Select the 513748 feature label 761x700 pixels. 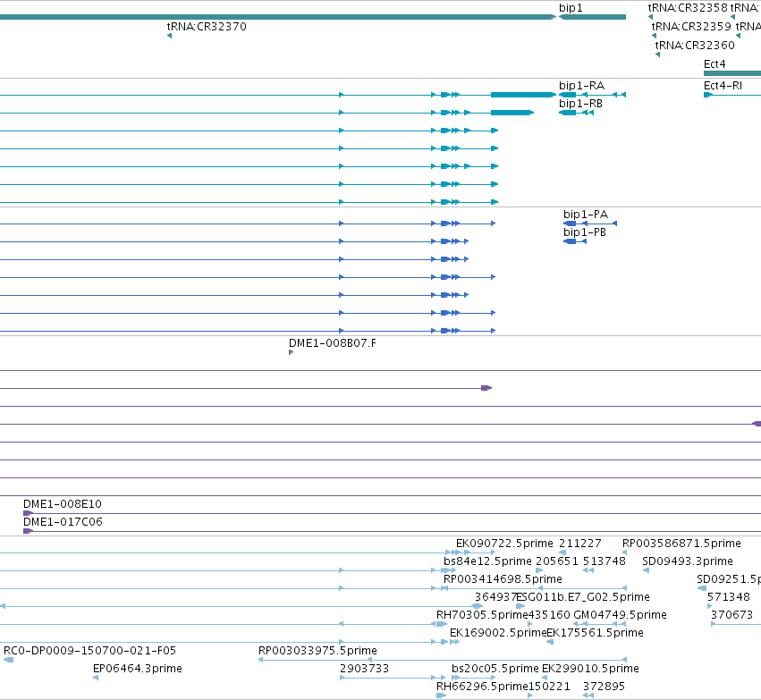tap(604, 561)
